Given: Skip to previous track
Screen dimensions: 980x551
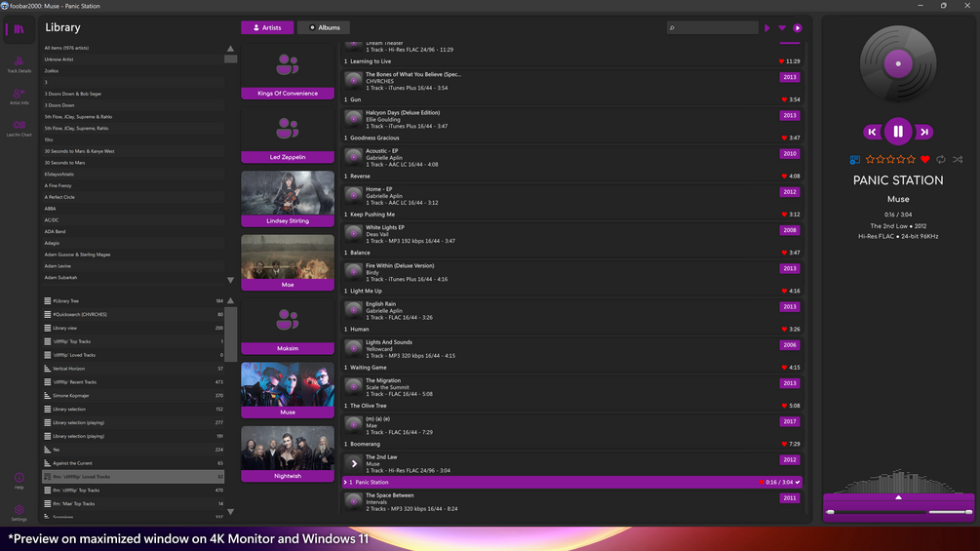Looking at the screenshot, I should coord(872,132).
